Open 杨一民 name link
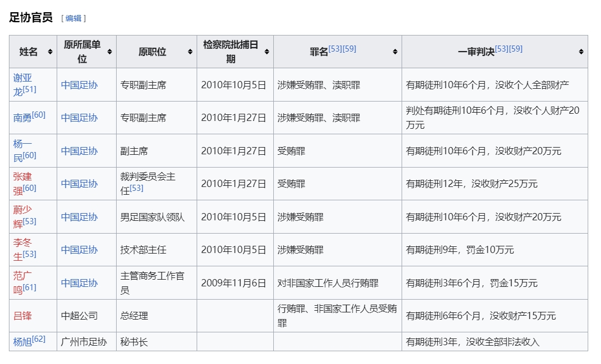Screen dimensions: 601x364 [x=22, y=144]
